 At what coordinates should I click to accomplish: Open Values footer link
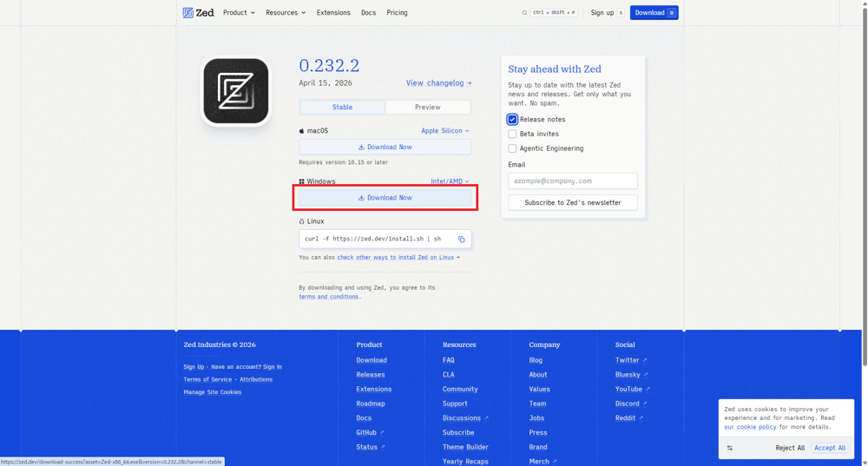[539, 389]
